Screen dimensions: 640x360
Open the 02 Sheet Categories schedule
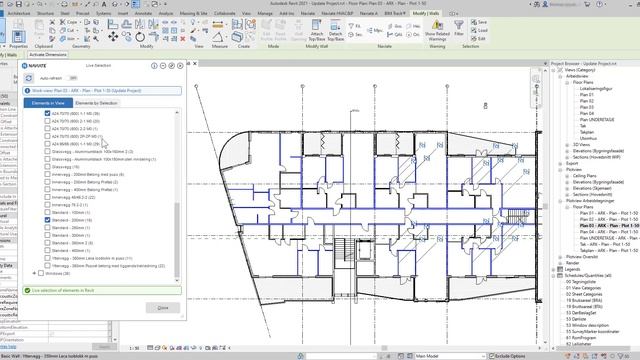tap(584, 294)
